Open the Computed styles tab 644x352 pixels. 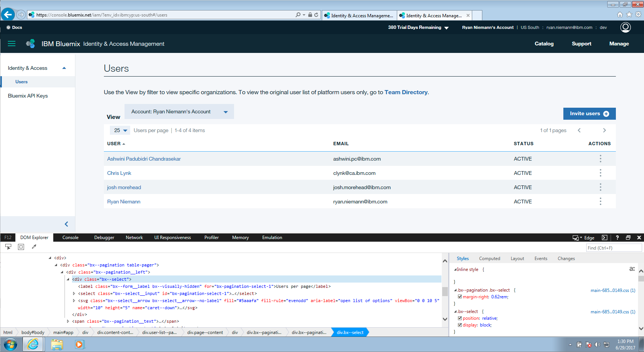[489, 259]
